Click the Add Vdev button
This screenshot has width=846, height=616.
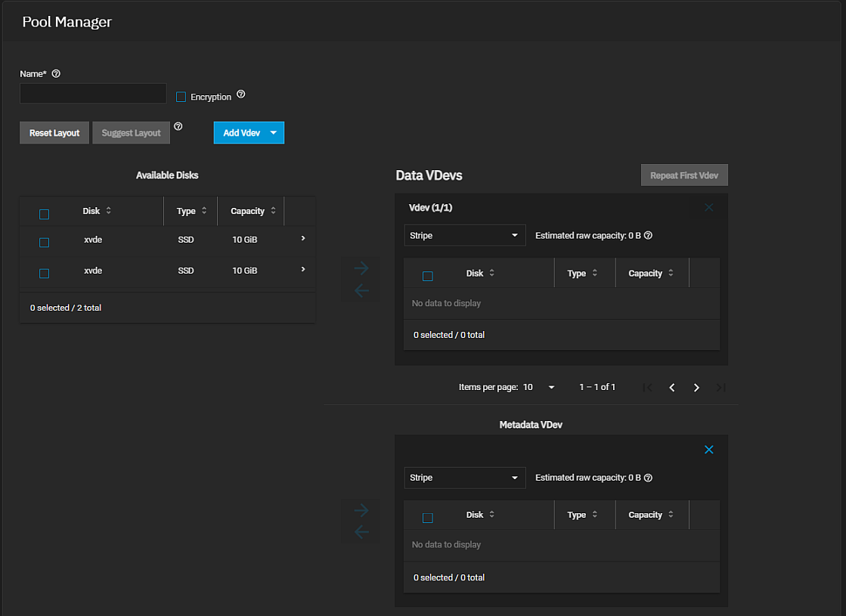(242, 133)
